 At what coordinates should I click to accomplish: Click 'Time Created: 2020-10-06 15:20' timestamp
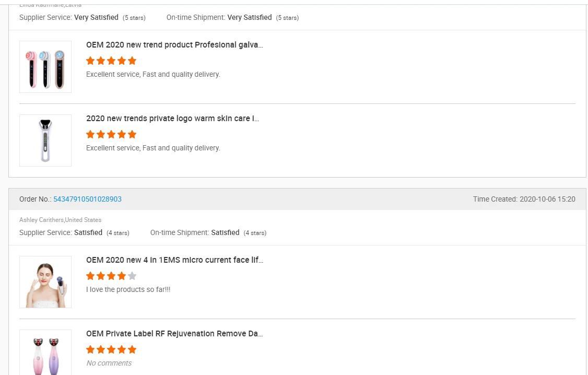click(524, 199)
